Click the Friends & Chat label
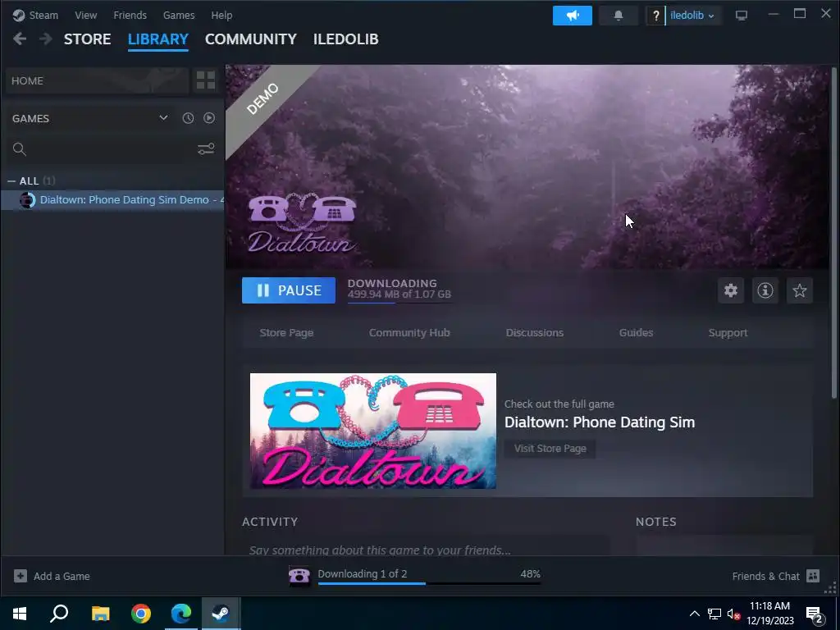Viewport: 840px width, 630px height. point(765,576)
